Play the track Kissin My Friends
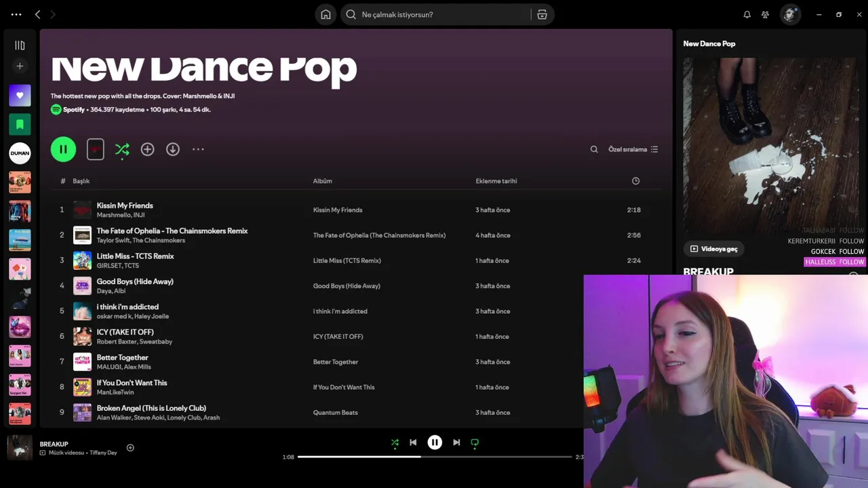The image size is (868, 488). pyautogui.click(x=125, y=205)
